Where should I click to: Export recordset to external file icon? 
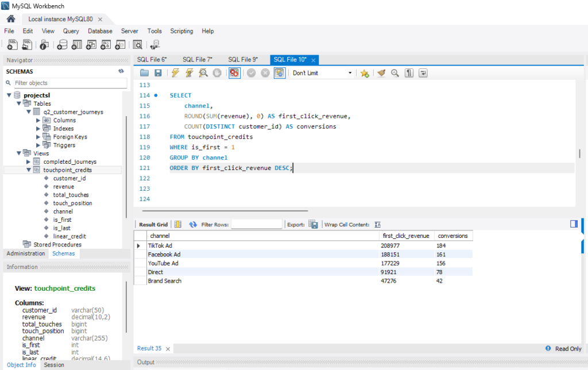[x=313, y=225]
